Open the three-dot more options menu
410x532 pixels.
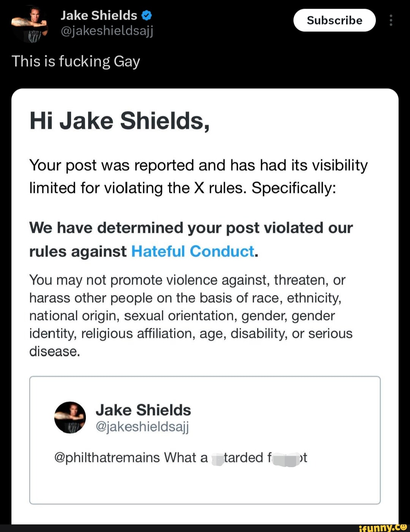coord(391,20)
